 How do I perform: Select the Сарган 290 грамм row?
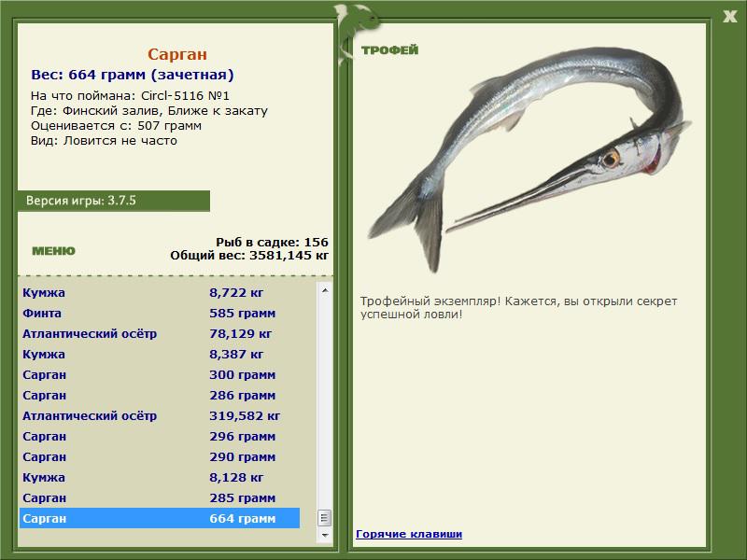(x=160, y=456)
